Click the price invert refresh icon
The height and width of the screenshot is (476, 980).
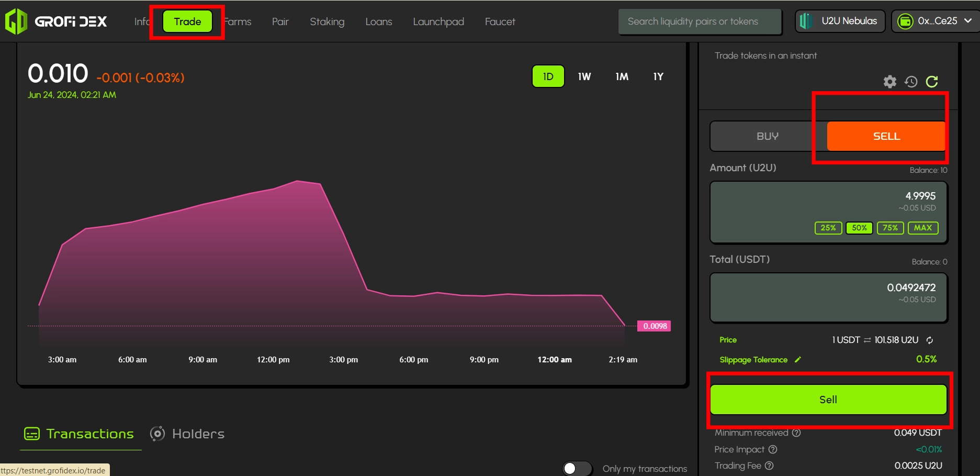930,340
